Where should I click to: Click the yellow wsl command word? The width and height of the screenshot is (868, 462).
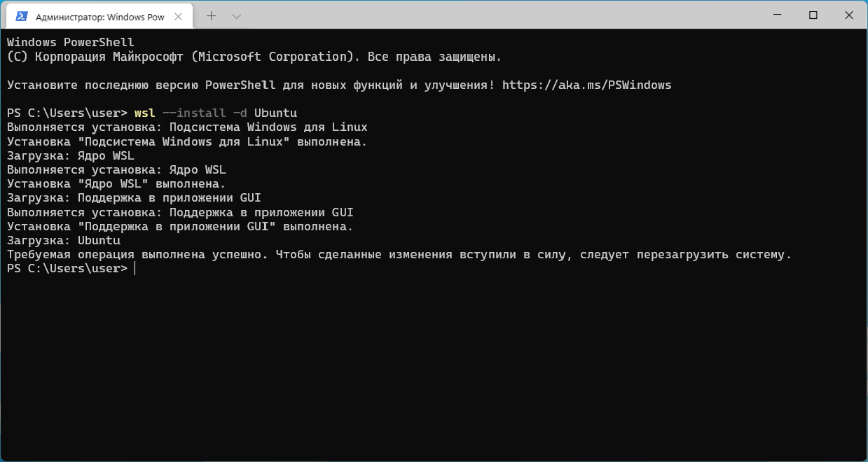click(x=145, y=113)
